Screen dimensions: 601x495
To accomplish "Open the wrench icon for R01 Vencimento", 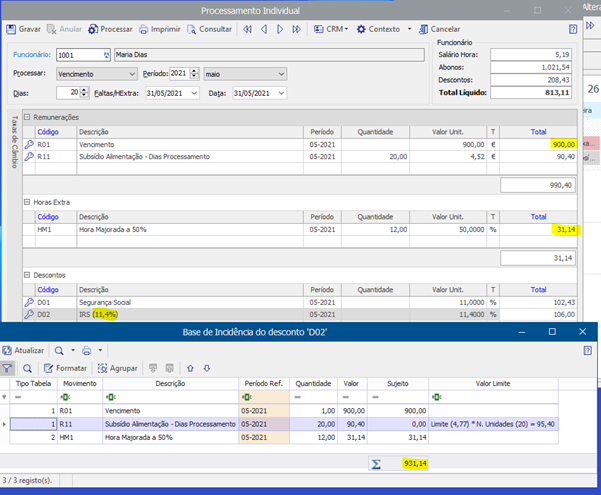I will point(28,144).
